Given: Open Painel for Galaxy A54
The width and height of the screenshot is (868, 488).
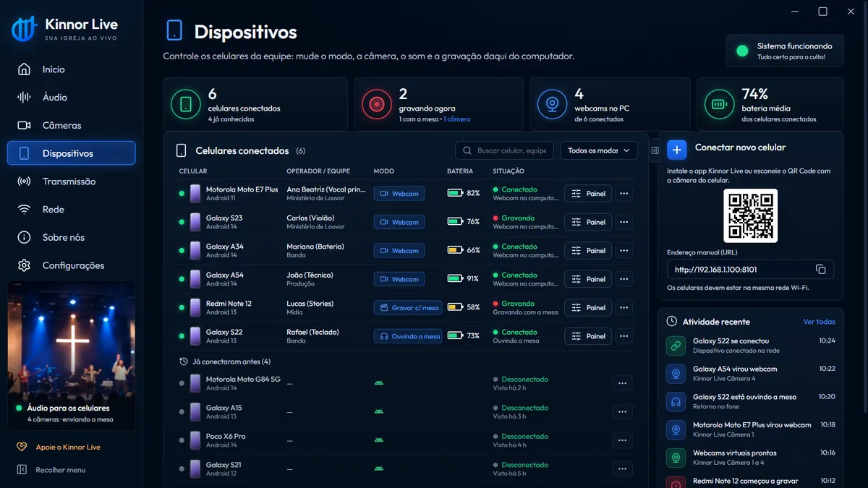Looking at the screenshot, I should click(588, 279).
